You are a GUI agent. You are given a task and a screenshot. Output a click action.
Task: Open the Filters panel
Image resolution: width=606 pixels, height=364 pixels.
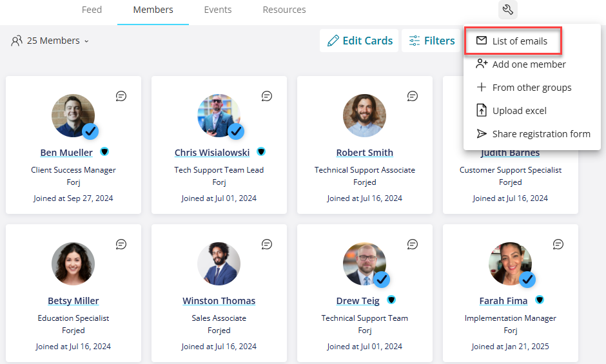pos(432,41)
